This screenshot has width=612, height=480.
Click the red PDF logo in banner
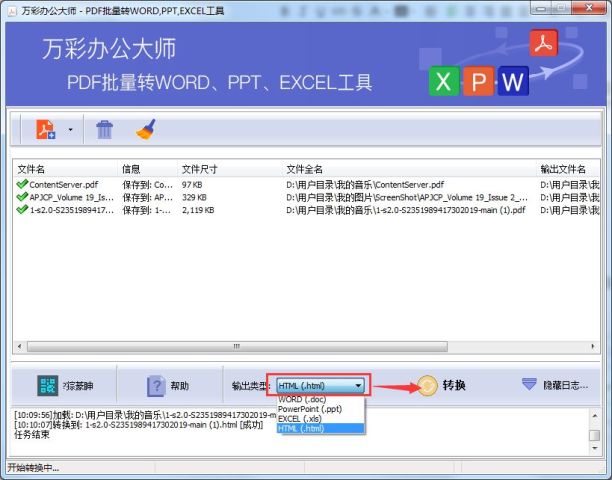544,43
